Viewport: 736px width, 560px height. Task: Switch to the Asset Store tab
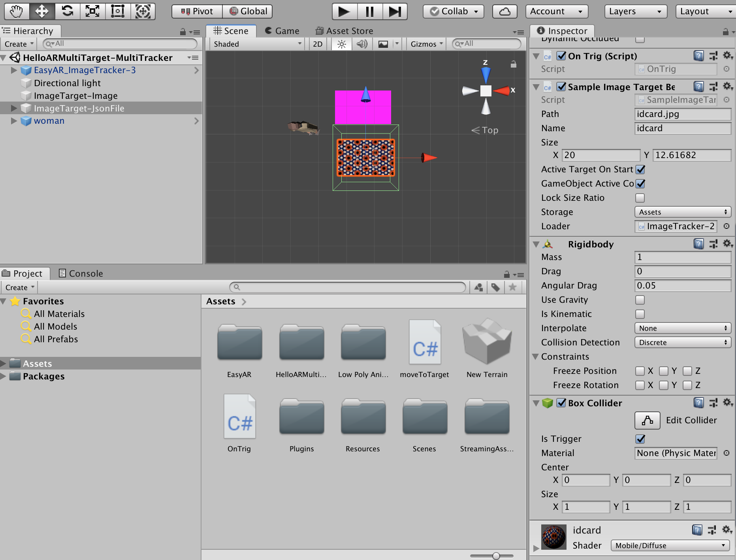(344, 31)
